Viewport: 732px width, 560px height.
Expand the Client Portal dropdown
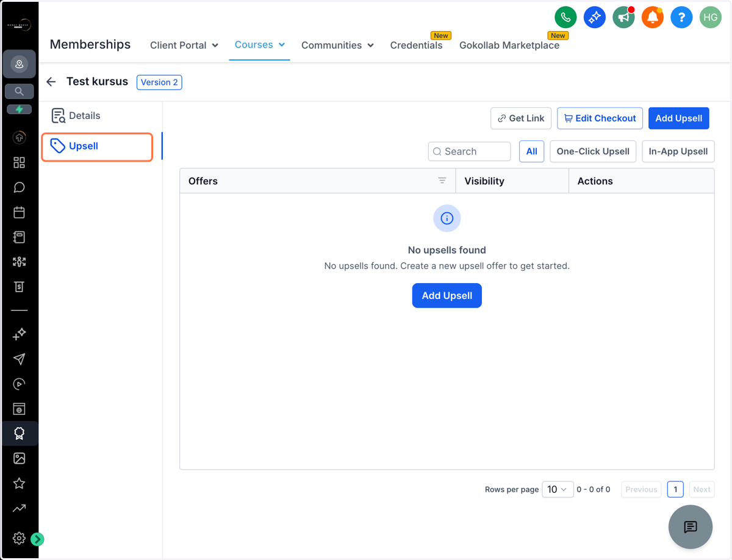tap(184, 45)
